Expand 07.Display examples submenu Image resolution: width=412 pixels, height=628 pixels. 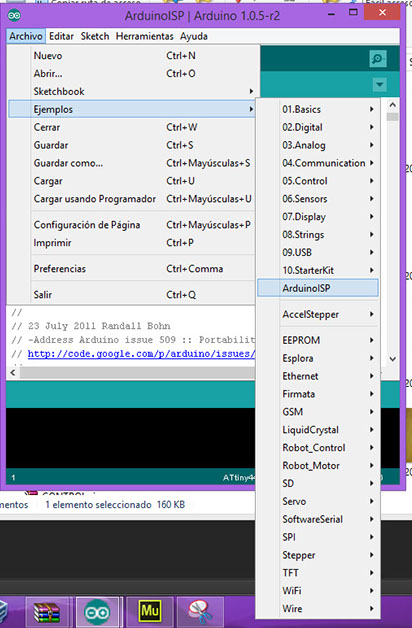[318, 217]
